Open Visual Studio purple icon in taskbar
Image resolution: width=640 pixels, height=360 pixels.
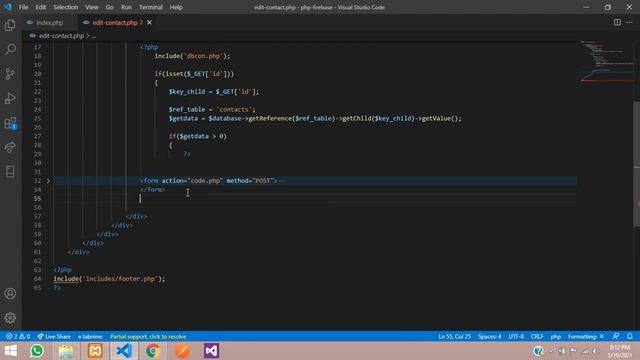[211, 351]
